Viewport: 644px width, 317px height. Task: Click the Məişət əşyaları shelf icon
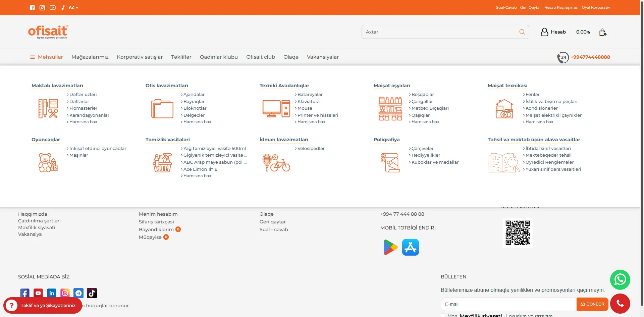pos(390,108)
